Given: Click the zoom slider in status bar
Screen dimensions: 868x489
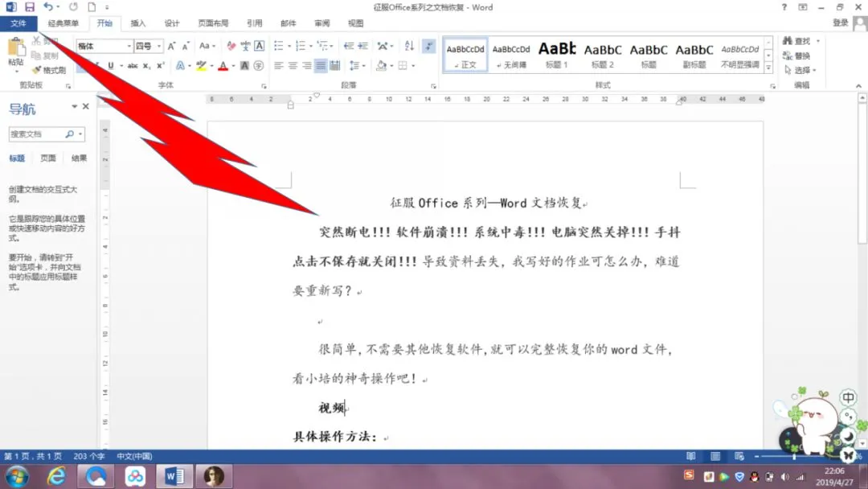Looking at the screenshot, I should [x=794, y=456].
